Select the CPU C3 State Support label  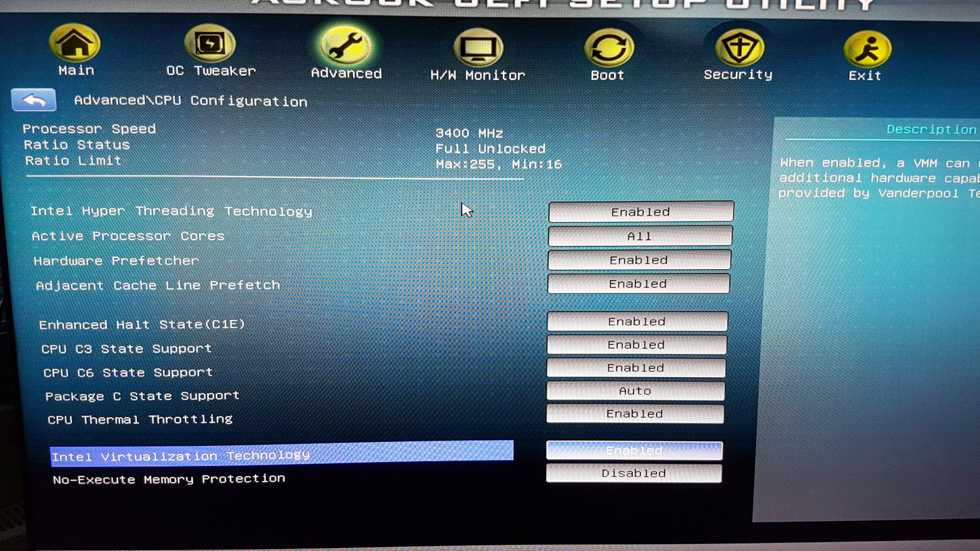coord(126,349)
